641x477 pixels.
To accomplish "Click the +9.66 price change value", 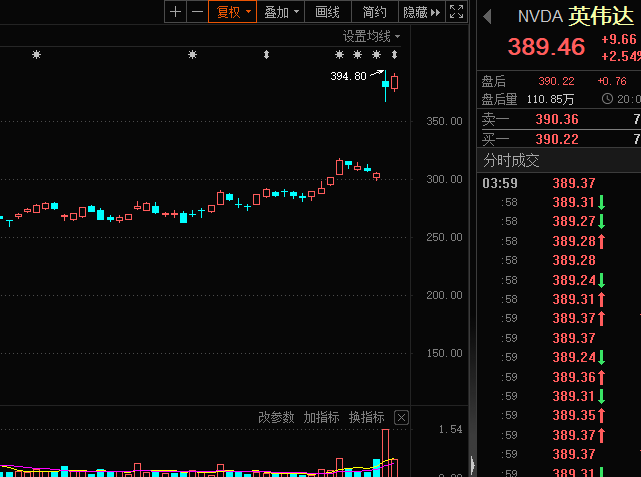I will pyautogui.click(x=619, y=39).
